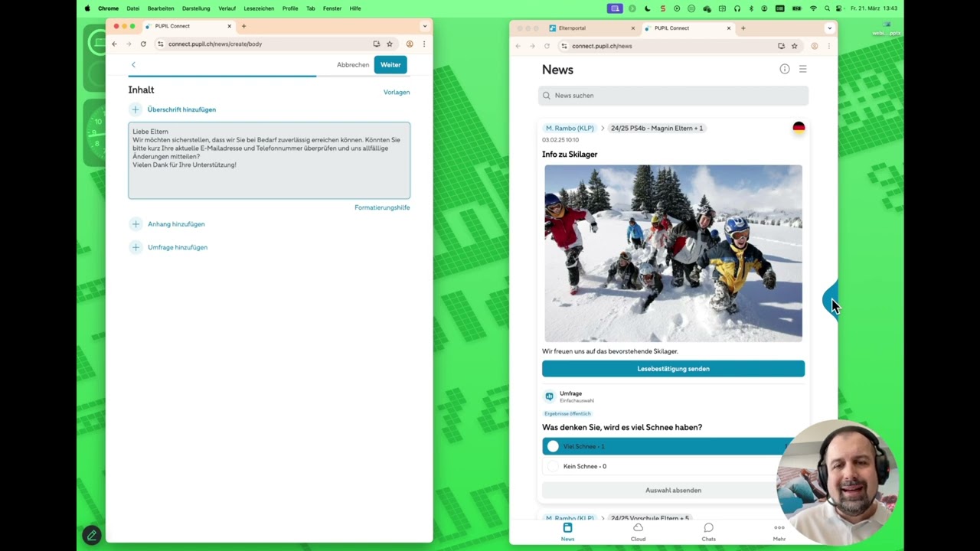Click plus icon for Anhang hinzufügen
The image size is (980, 551).
tap(136, 224)
